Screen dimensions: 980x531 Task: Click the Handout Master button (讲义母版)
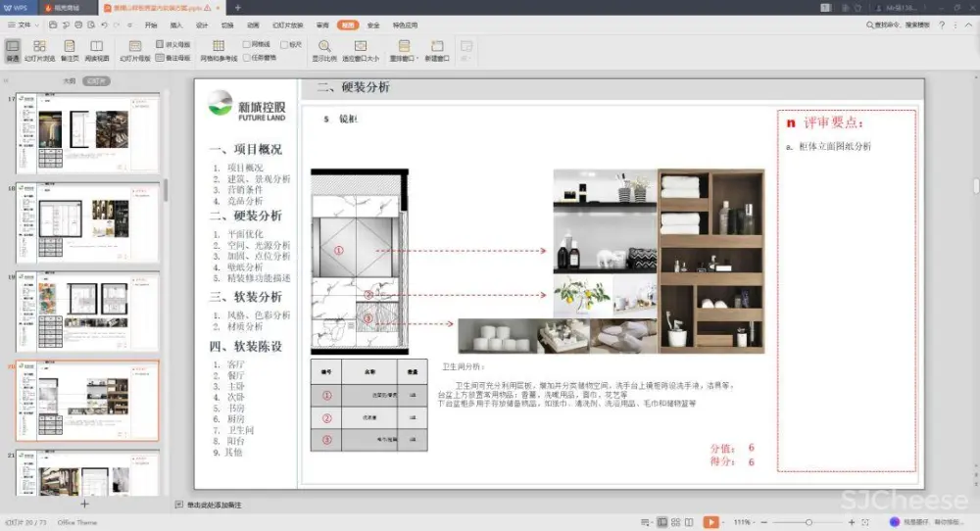click(x=173, y=44)
